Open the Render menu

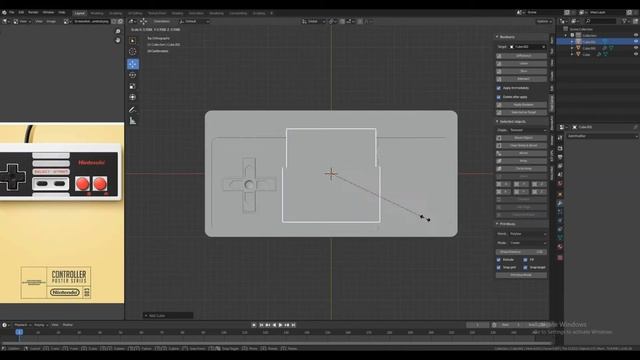33,13
